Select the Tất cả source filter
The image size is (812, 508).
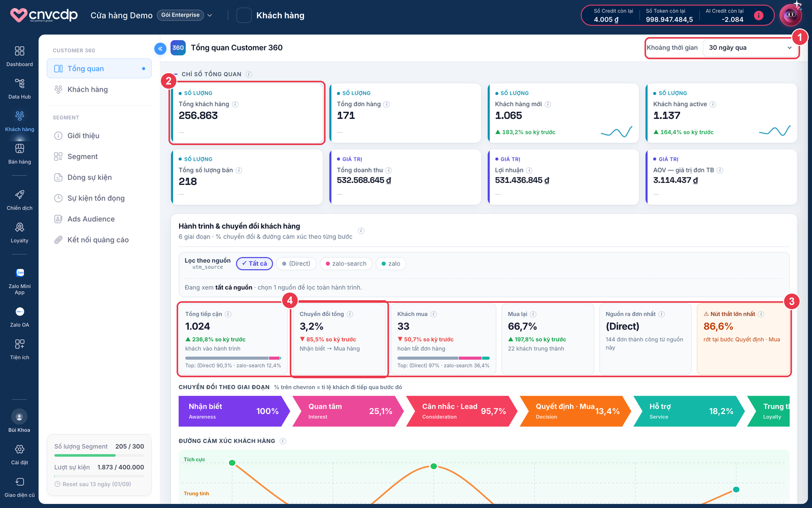255,264
